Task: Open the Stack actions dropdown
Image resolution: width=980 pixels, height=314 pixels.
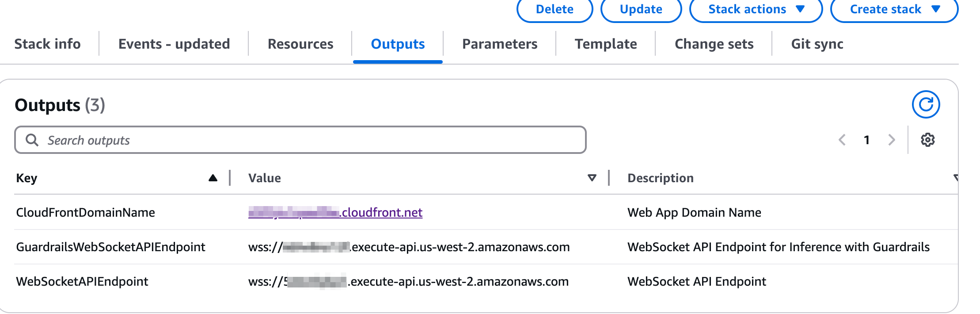Action: [756, 10]
